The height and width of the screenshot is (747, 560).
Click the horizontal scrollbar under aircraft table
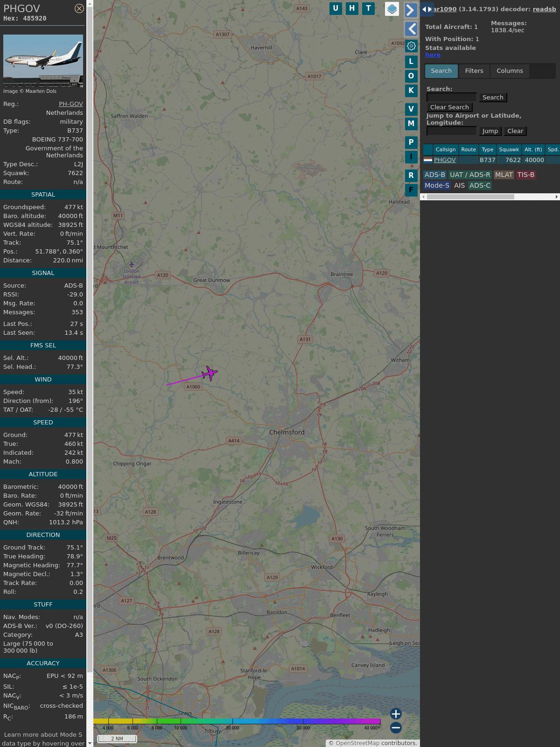coord(470,197)
